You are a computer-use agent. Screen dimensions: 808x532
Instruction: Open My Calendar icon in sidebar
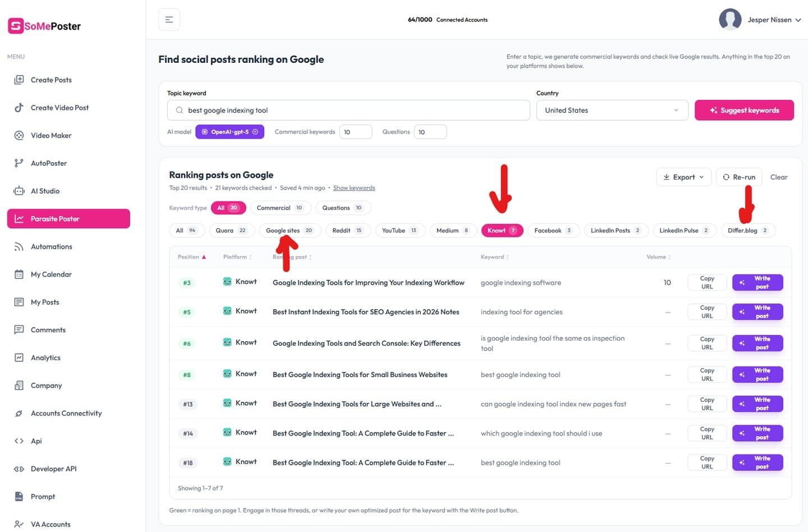[x=19, y=274]
